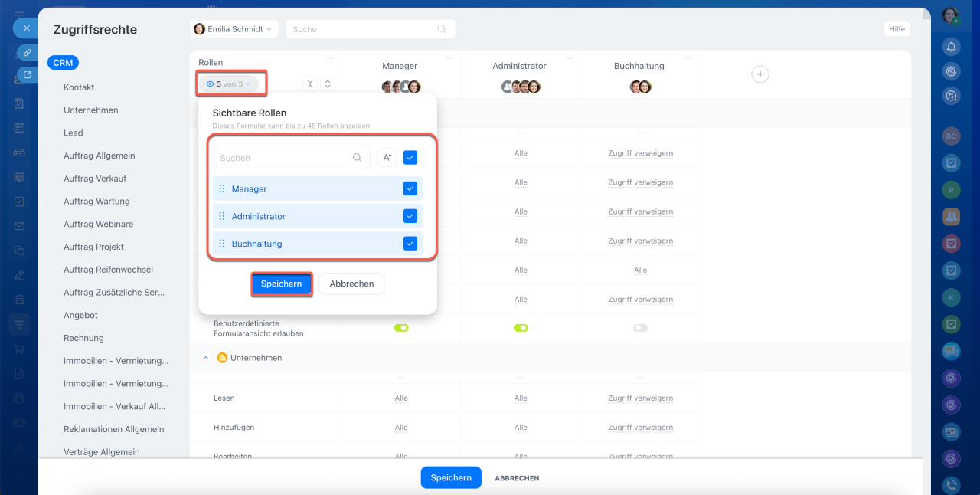Collapse all sections using the inward arrows icon

[x=310, y=84]
